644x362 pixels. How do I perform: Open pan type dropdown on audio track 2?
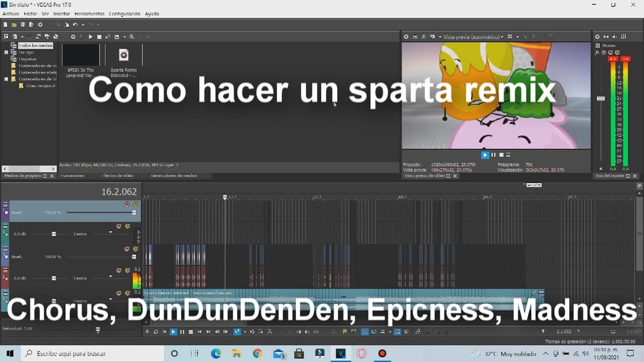111,233
